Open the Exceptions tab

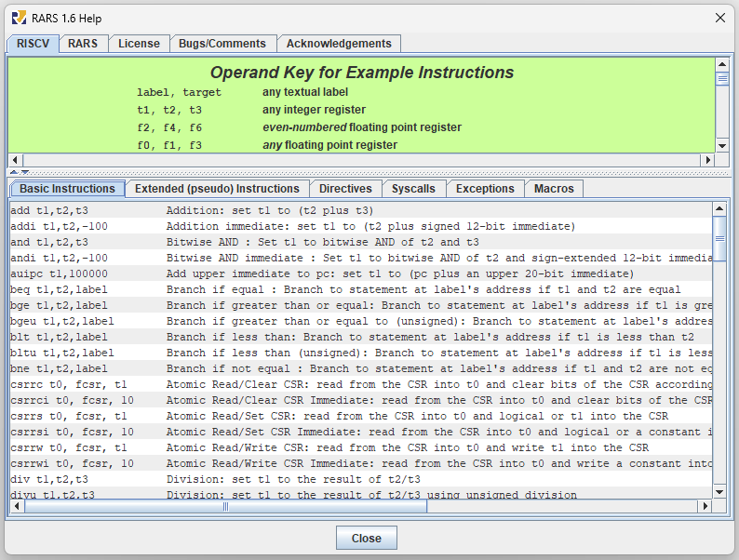(485, 189)
